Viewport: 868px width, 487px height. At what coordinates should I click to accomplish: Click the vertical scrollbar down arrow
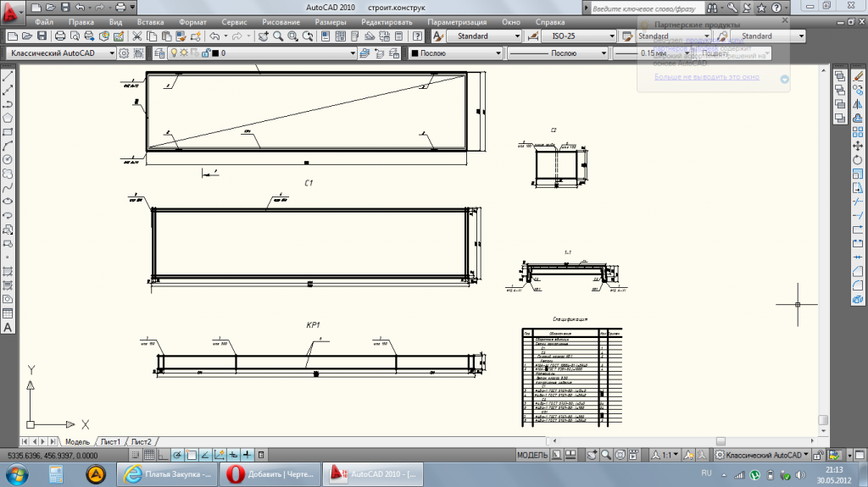click(x=824, y=431)
